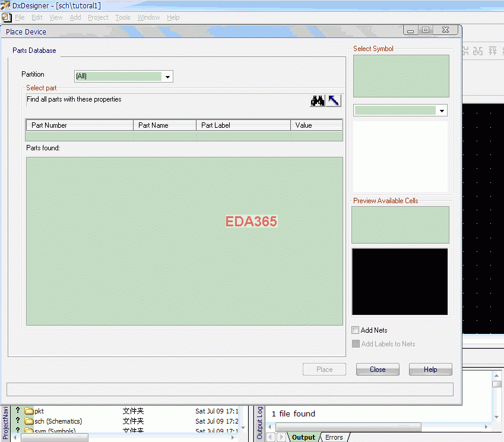Click the Value column header
Screen dimensions: 504x442
tap(316, 125)
